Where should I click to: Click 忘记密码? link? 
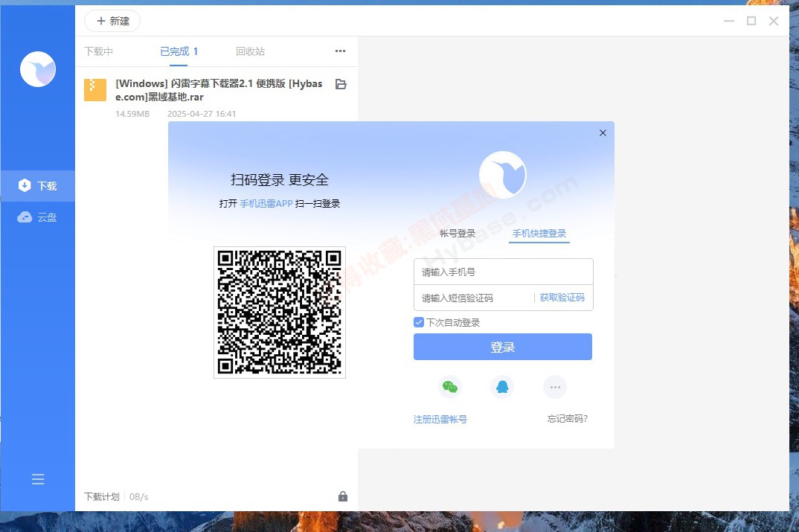[567, 419]
